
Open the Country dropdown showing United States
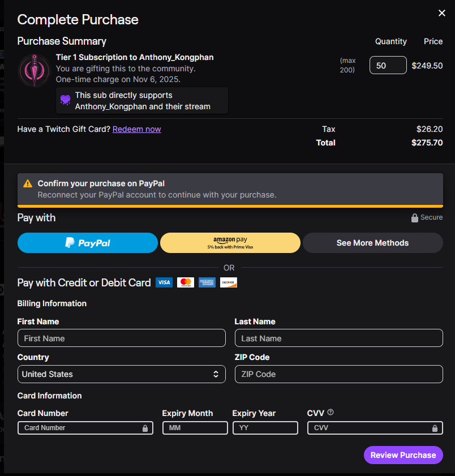(122, 374)
